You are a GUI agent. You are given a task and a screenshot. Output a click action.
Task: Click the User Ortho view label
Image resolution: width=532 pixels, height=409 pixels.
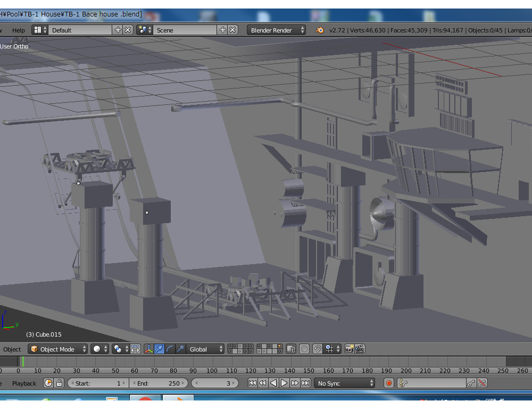pyautogui.click(x=14, y=46)
